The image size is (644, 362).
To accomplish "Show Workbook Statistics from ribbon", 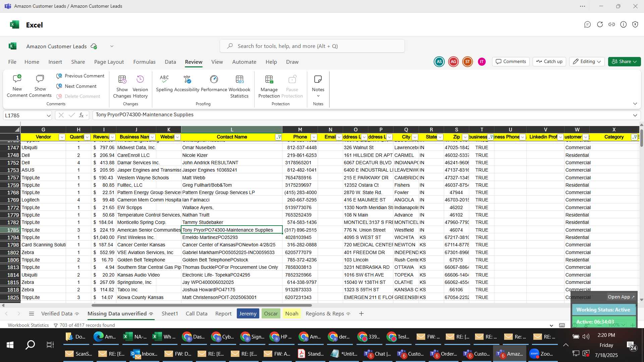I will click(239, 86).
